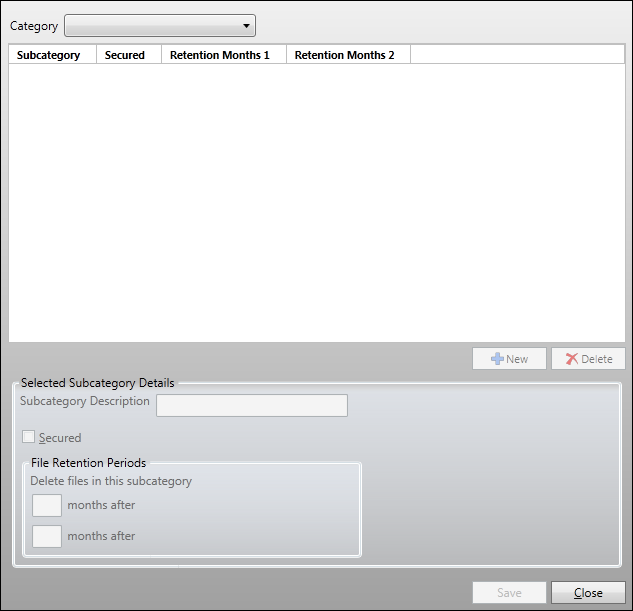This screenshot has width=633, height=611.
Task: Select the Retention Months 2 column header
Action: click(x=348, y=55)
